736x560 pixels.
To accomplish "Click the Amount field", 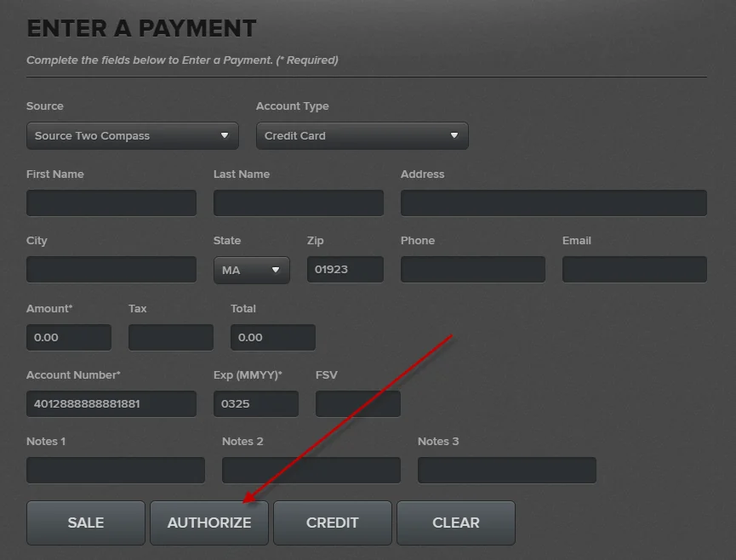I will coord(69,337).
